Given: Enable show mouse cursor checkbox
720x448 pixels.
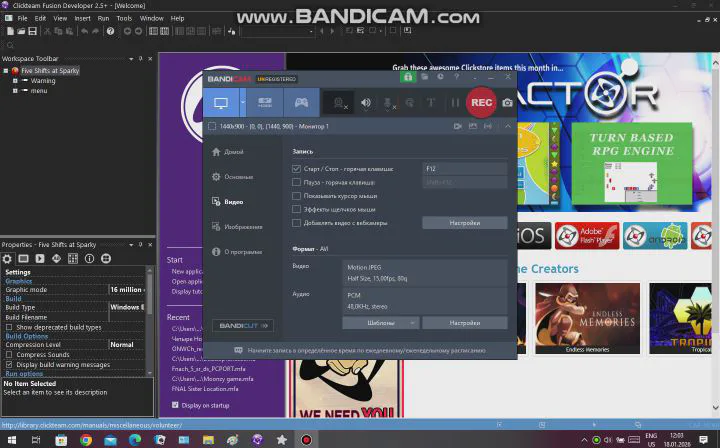Looking at the screenshot, I should pos(296,196).
